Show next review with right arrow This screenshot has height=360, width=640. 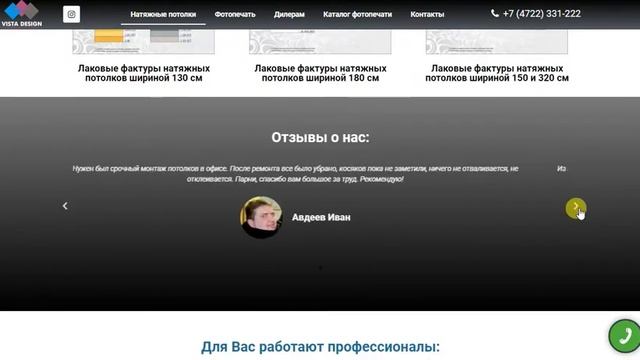(576, 208)
